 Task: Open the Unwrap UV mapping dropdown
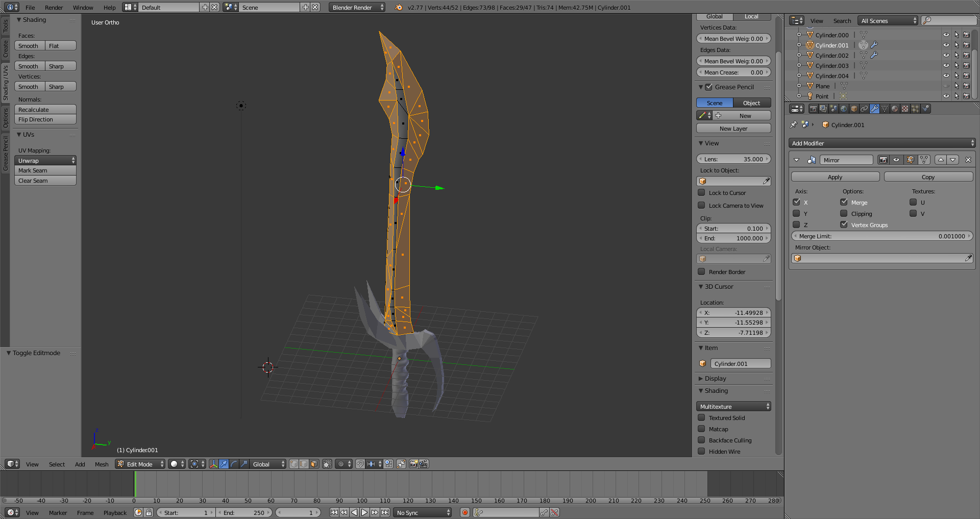pyautogui.click(x=45, y=160)
